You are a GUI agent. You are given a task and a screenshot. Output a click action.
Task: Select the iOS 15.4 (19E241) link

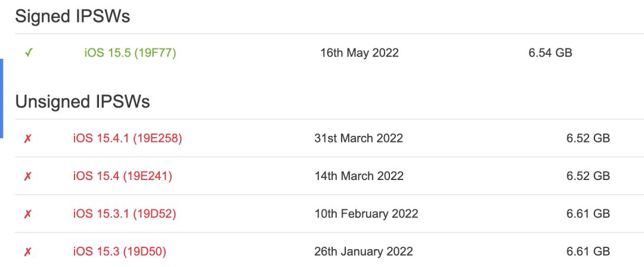[122, 176]
